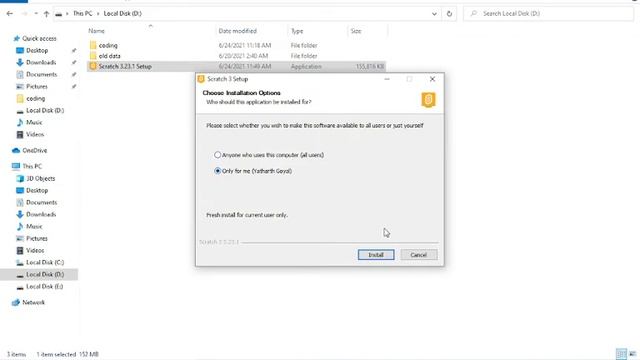Open pinned Desktop under Quick access
Screen dimensions: 640x360
pos(37,51)
